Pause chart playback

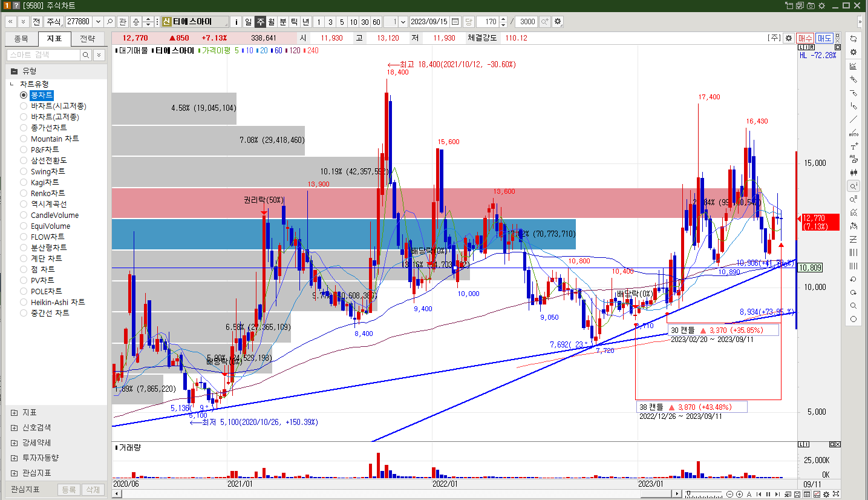[768, 494]
